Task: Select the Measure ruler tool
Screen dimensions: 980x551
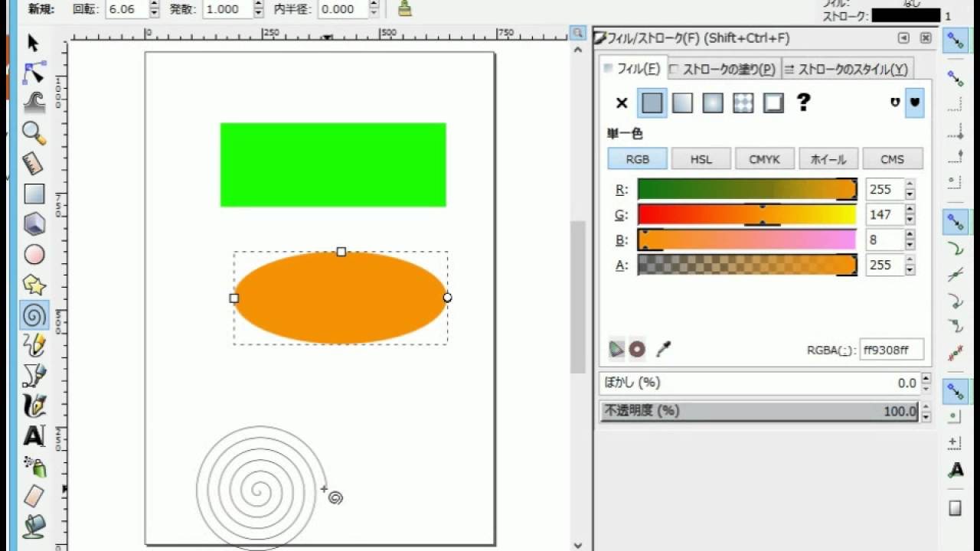Action: click(x=34, y=164)
